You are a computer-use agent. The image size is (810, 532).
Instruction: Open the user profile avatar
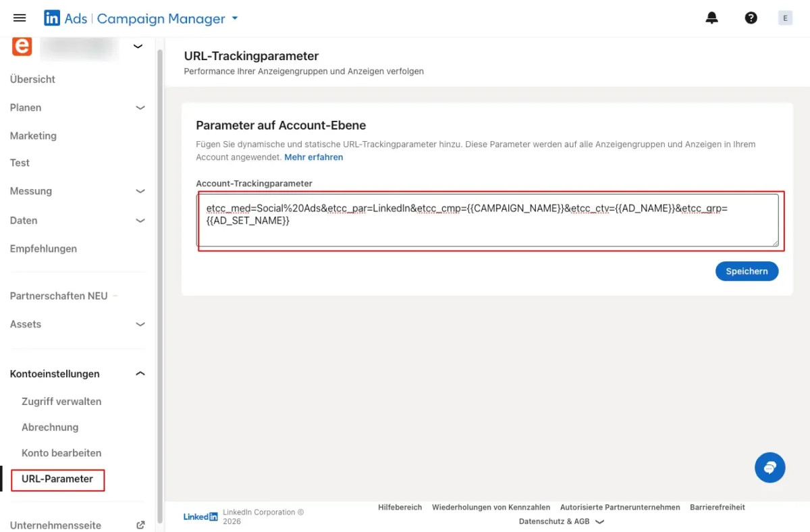click(x=785, y=18)
